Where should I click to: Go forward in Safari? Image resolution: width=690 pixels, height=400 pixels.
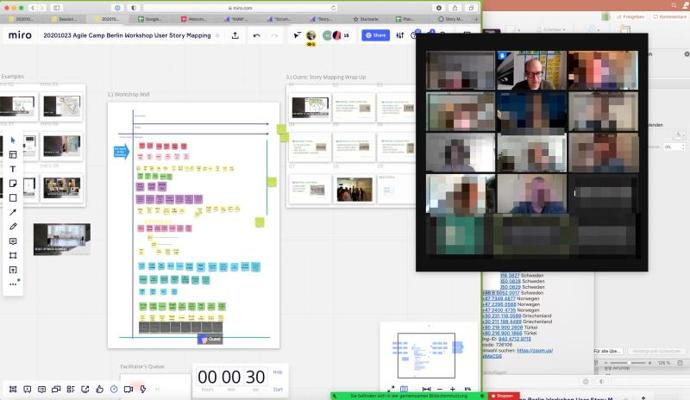[x=42, y=8]
